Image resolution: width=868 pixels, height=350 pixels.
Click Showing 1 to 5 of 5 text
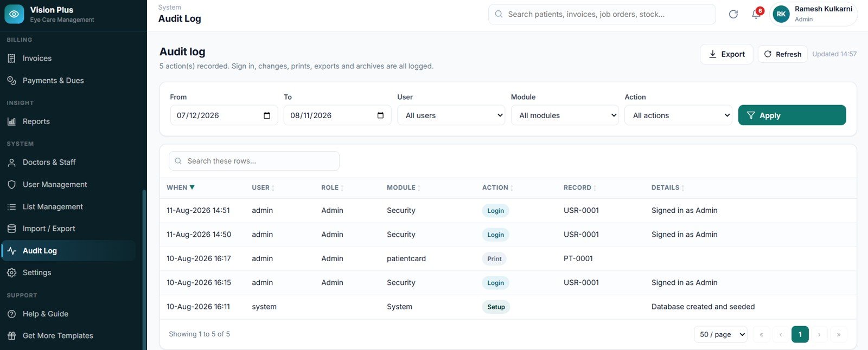pyautogui.click(x=199, y=334)
